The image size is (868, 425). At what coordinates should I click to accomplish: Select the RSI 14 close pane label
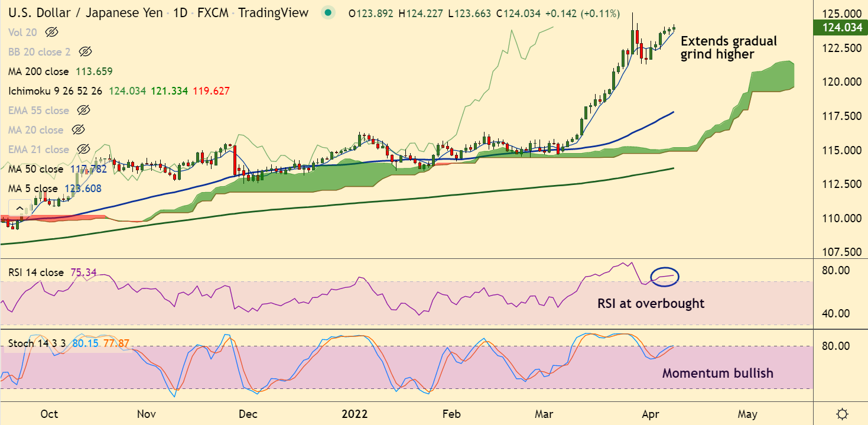point(36,272)
